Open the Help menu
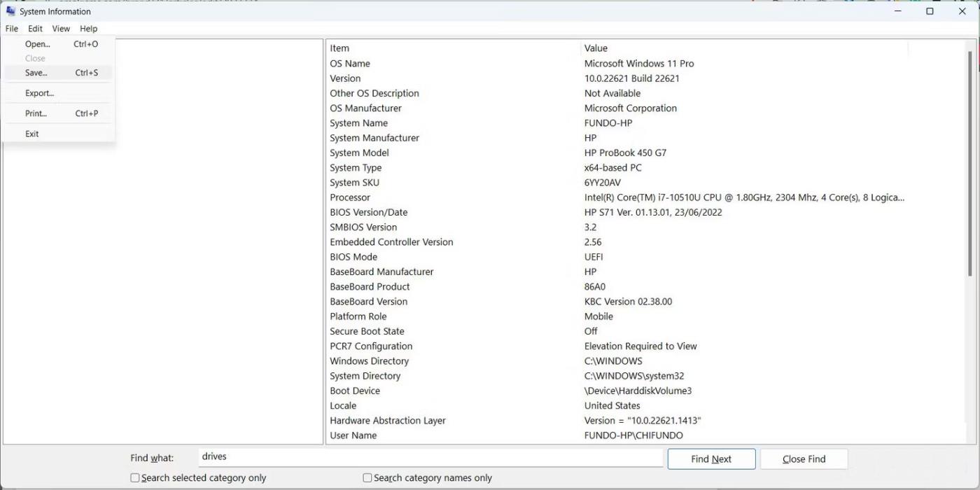980x490 pixels. coord(89,29)
